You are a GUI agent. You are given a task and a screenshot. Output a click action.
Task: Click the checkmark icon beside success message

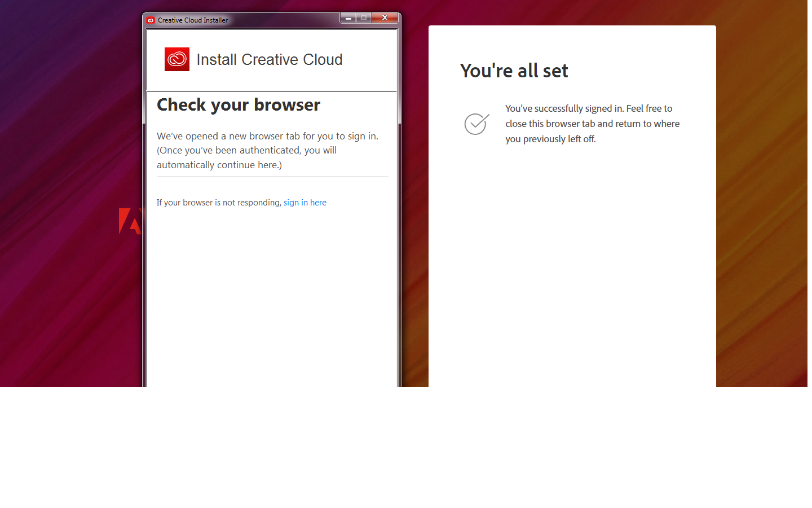tap(477, 124)
